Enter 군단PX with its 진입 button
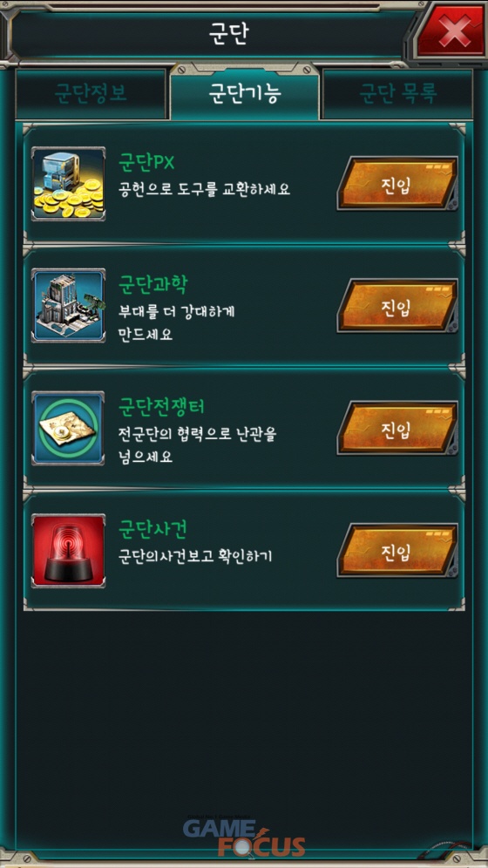The width and height of the screenshot is (488, 868). (397, 184)
